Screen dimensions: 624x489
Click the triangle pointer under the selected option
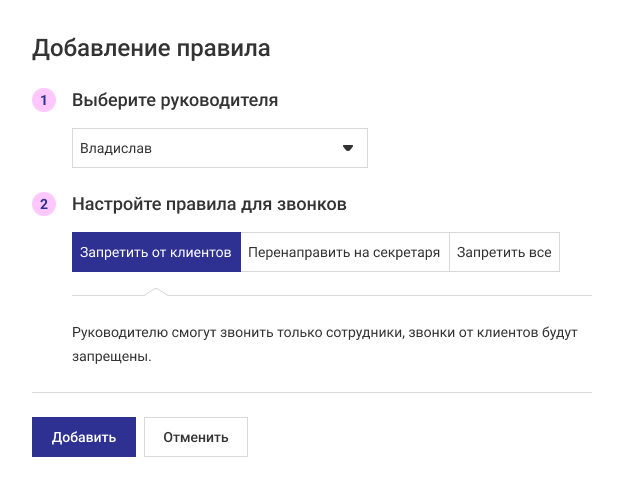point(155,291)
